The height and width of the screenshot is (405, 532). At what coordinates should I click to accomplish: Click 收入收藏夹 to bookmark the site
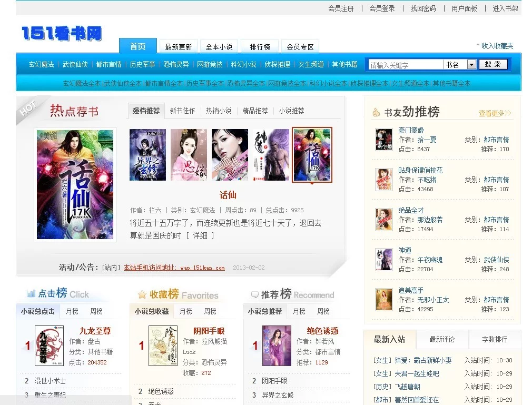[497, 46]
